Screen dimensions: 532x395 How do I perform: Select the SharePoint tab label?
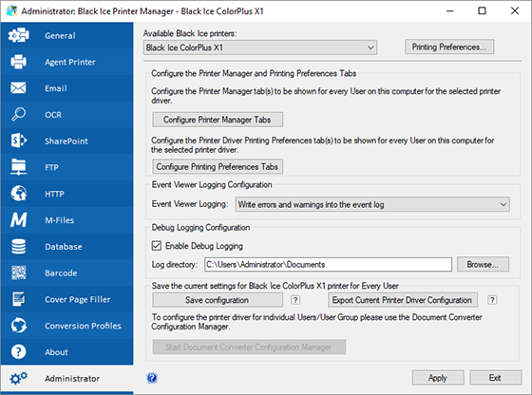tap(66, 141)
